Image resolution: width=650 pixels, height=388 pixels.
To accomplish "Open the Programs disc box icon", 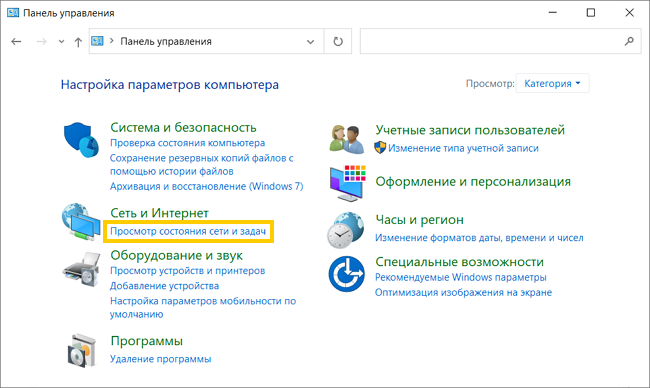I will pyautogui.click(x=82, y=351).
